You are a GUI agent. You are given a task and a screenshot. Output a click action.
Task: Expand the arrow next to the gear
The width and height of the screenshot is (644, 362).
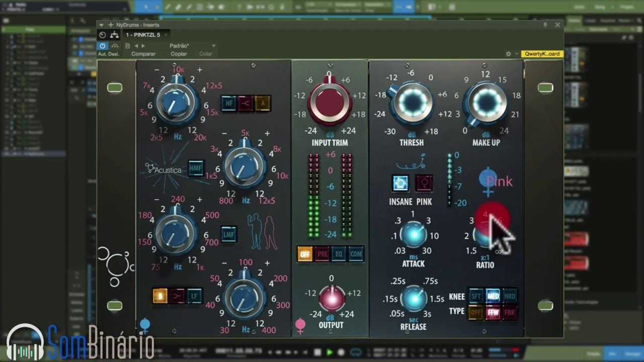pyautogui.click(x=516, y=54)
